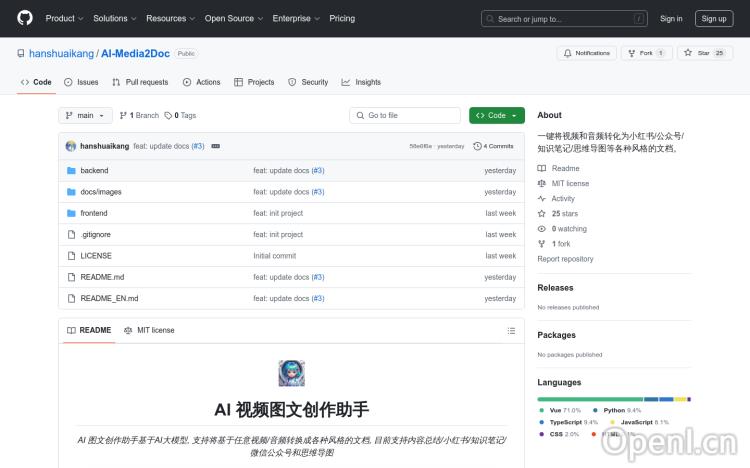Open the Actions tab

pos(201,82)
